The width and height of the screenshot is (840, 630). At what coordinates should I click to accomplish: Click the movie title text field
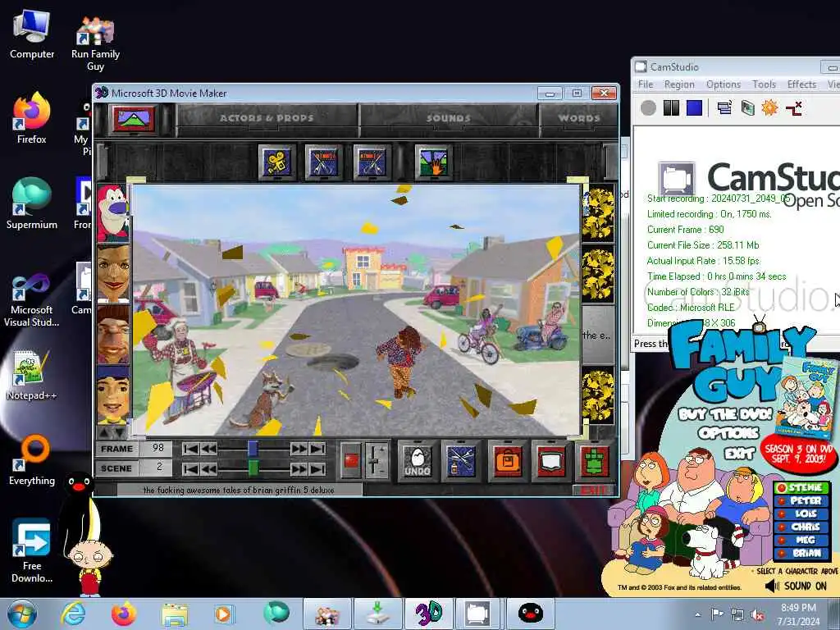[239, 490]
